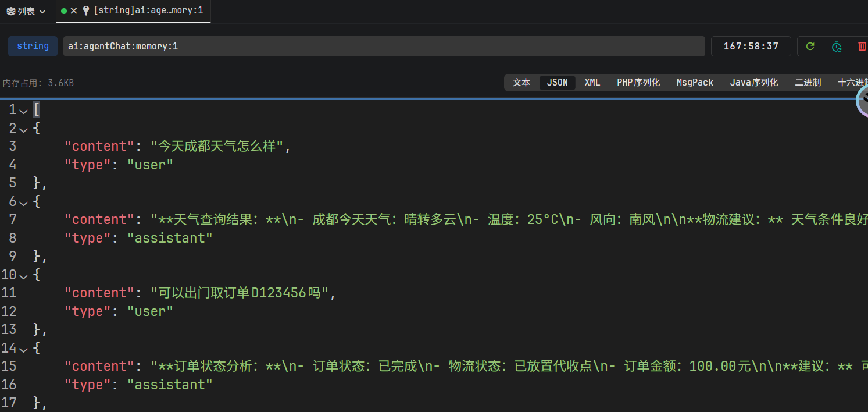Open the 列表 view mode dropdown

[x=26, y=10]
